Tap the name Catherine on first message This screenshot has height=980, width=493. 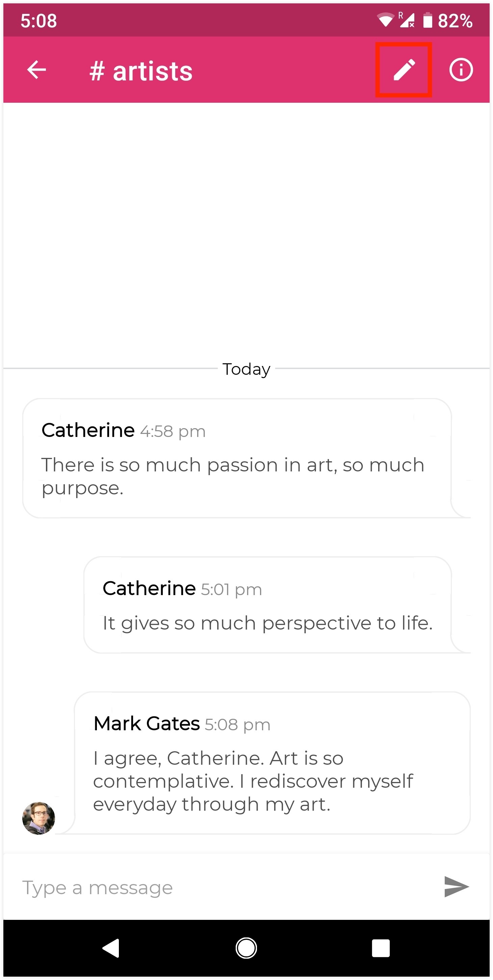[88, 430]
